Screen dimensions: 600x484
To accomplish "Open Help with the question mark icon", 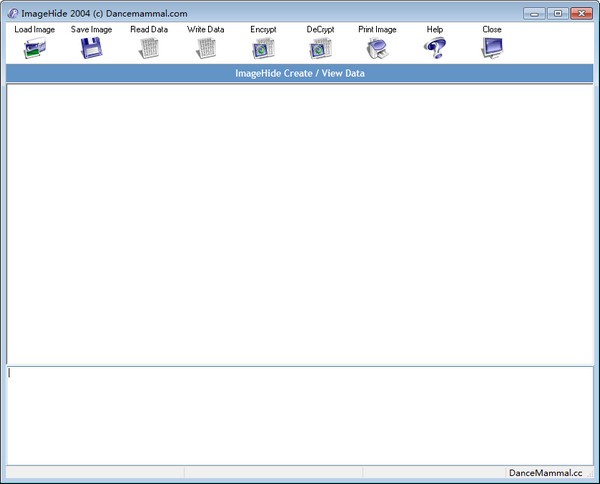I will point(435,48).
